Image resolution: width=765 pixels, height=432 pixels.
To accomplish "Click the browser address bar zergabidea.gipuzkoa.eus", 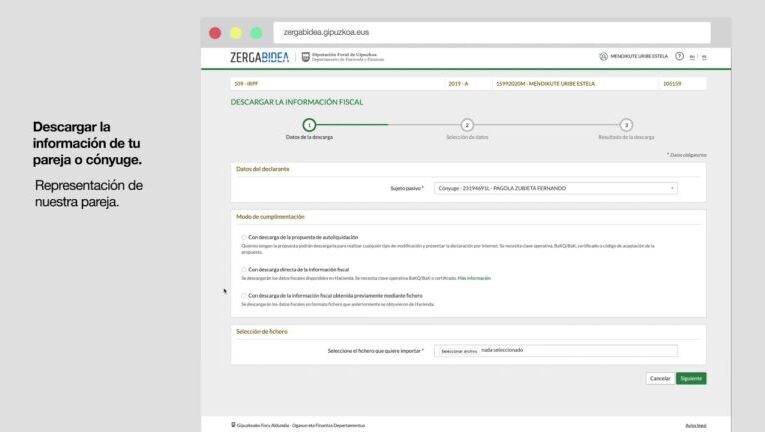I will 492,33.
